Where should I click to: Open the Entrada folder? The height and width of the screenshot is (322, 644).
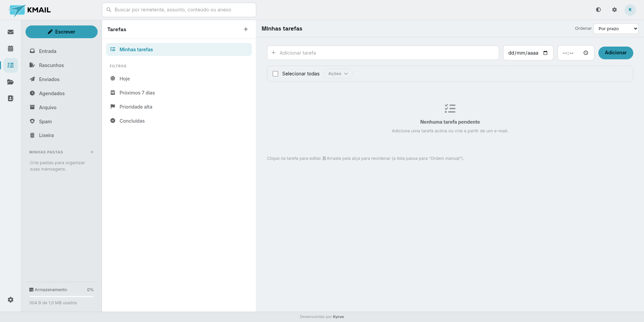click(61, 51)
